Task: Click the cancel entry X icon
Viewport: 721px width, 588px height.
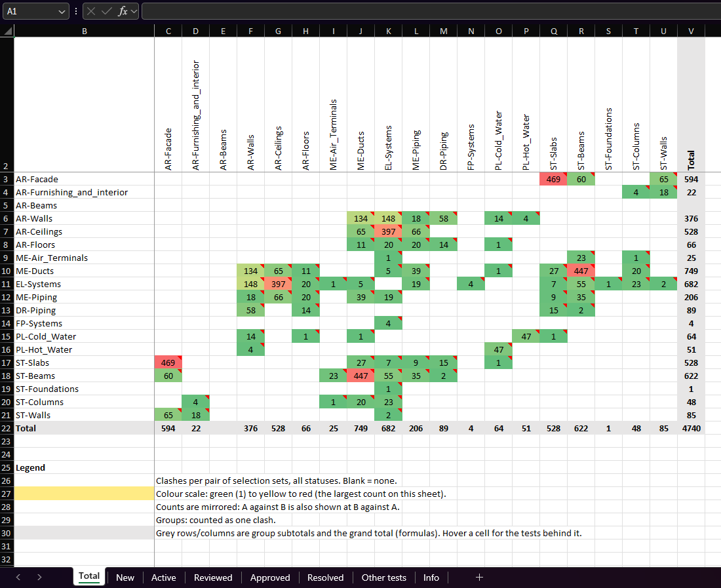Action: [91, 11]
